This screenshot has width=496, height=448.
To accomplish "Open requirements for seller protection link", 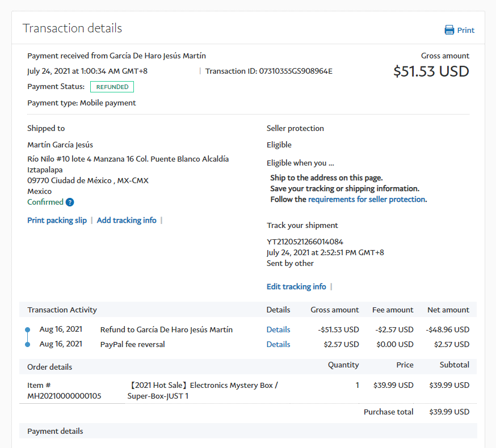I will coord(367,199).
